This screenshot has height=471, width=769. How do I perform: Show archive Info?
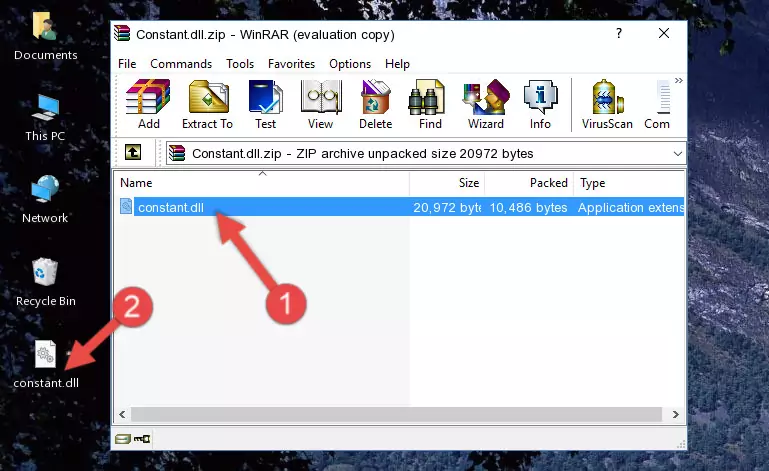point(540,105)
